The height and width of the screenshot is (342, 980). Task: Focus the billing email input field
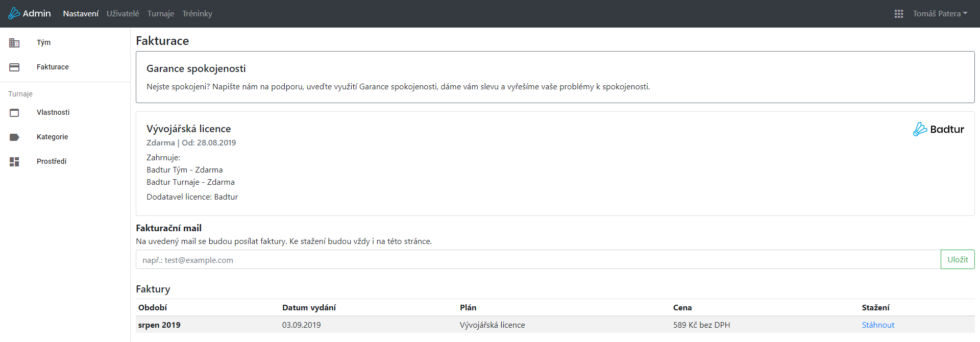(x=538, y=259)
